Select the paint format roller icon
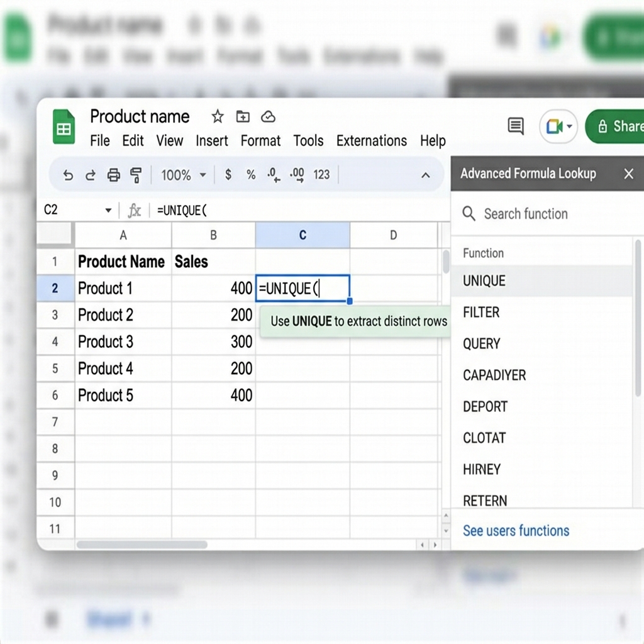Image resolution: width=644 pixels, height=644 pixels. [x=136, y=175]
